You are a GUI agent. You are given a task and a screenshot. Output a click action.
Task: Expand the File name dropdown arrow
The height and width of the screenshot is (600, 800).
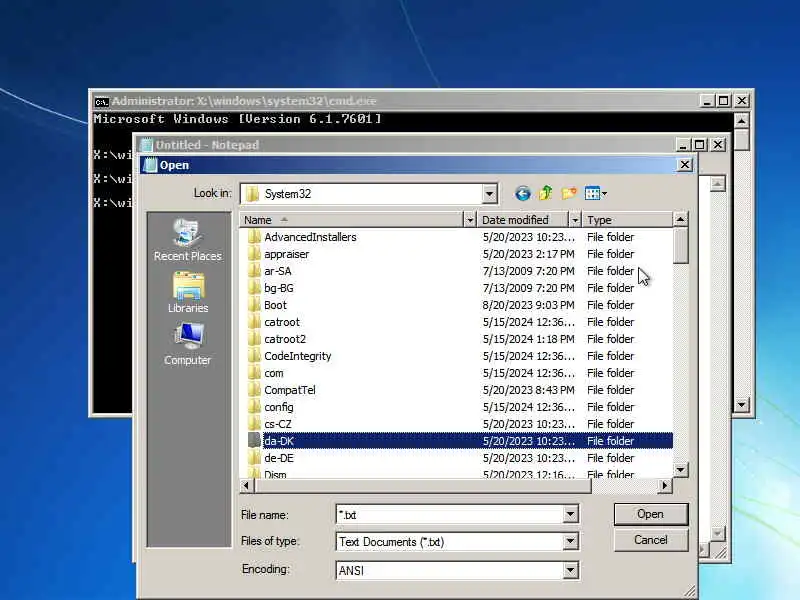point(570,514)
